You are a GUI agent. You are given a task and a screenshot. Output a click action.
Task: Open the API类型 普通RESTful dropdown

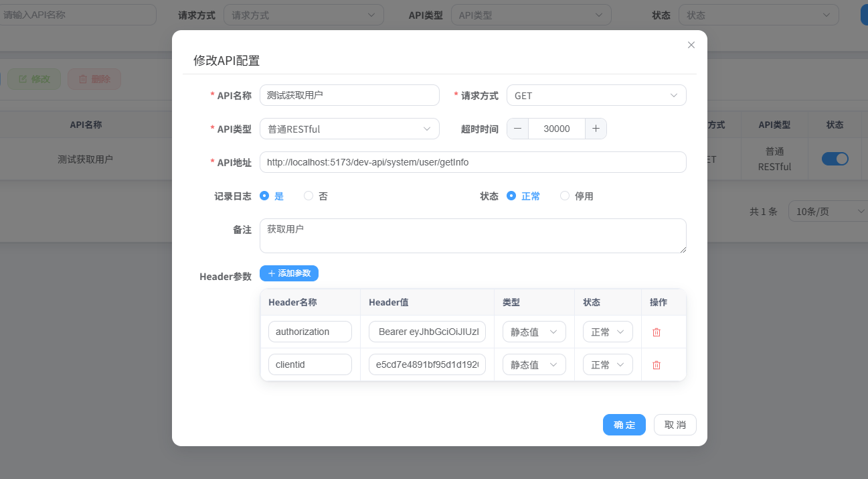point(349,128)
